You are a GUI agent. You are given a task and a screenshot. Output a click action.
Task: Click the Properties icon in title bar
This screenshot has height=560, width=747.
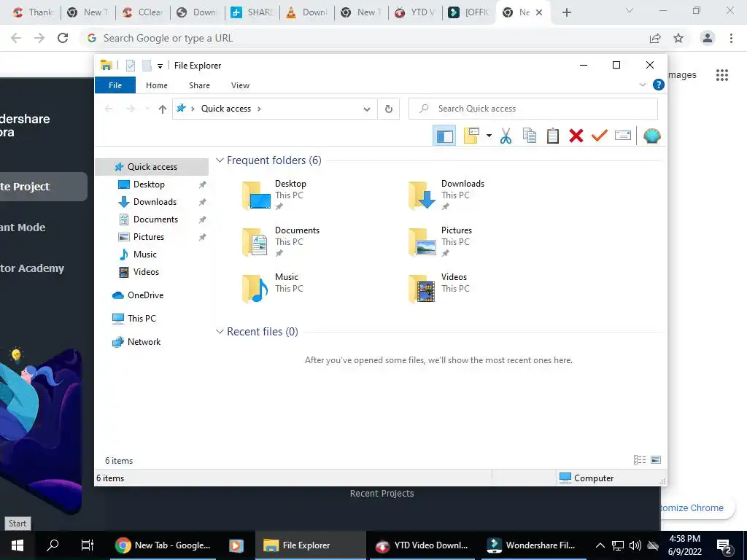pyautogui.click(x=131, y=66)
